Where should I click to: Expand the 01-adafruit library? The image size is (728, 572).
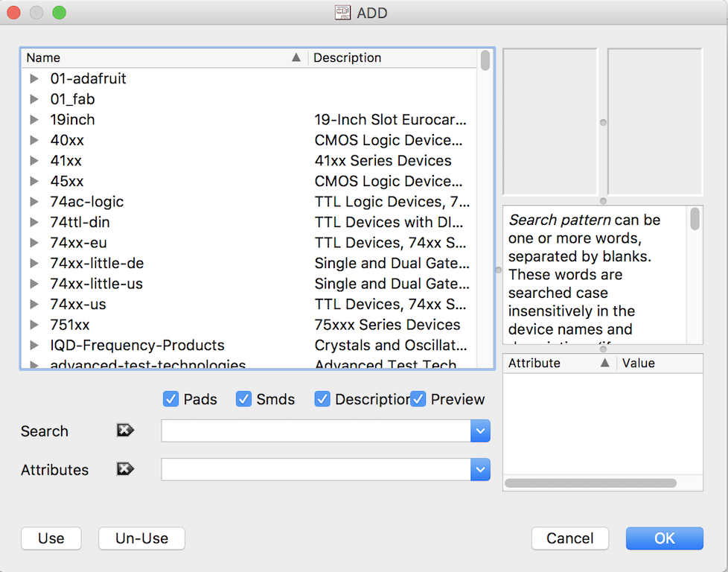pyautogui.click(x=33, y=78)
